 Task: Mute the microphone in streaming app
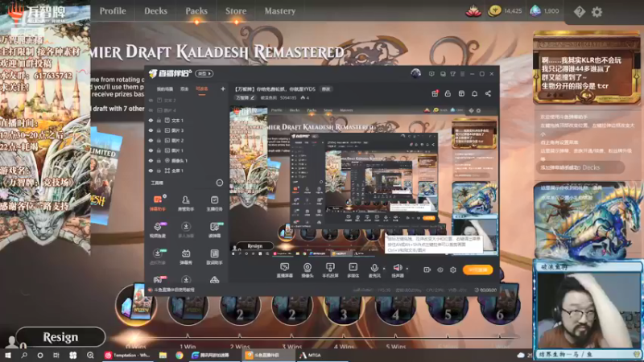374,269
